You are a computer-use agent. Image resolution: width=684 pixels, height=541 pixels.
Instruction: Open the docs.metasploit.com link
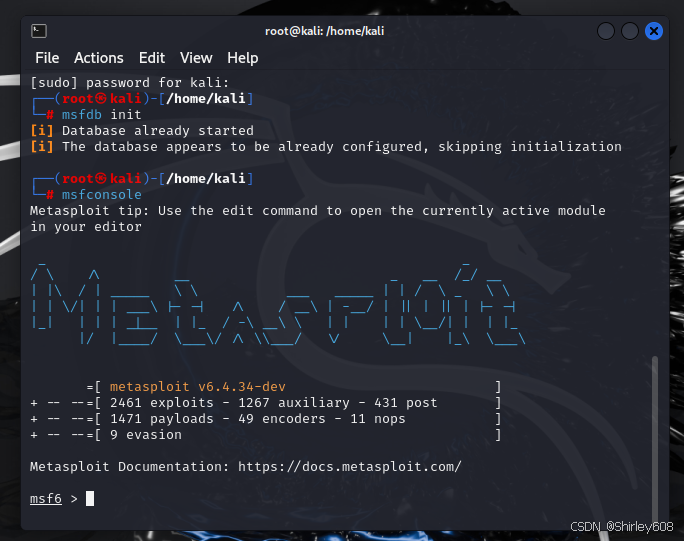(x=349, y=467)
